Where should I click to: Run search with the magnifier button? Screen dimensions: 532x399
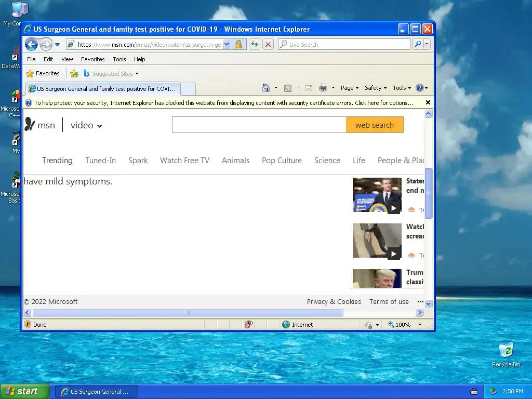[x=418, y=44]
